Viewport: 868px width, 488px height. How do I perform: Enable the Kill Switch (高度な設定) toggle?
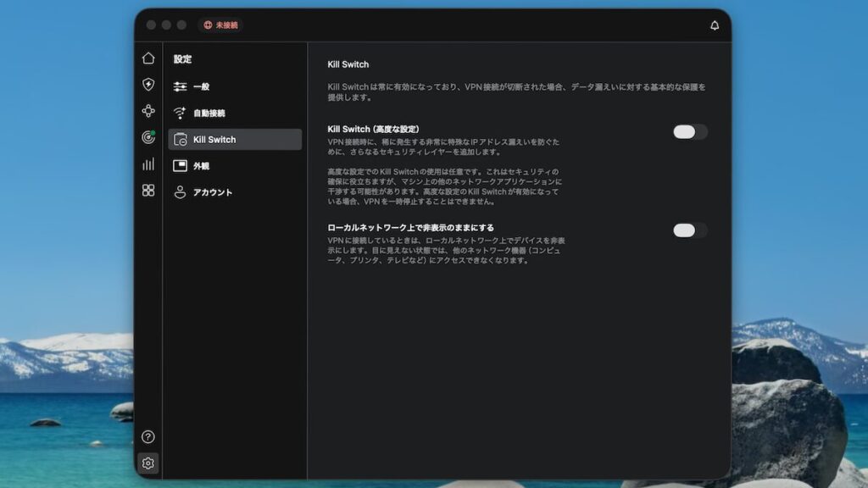689,132
